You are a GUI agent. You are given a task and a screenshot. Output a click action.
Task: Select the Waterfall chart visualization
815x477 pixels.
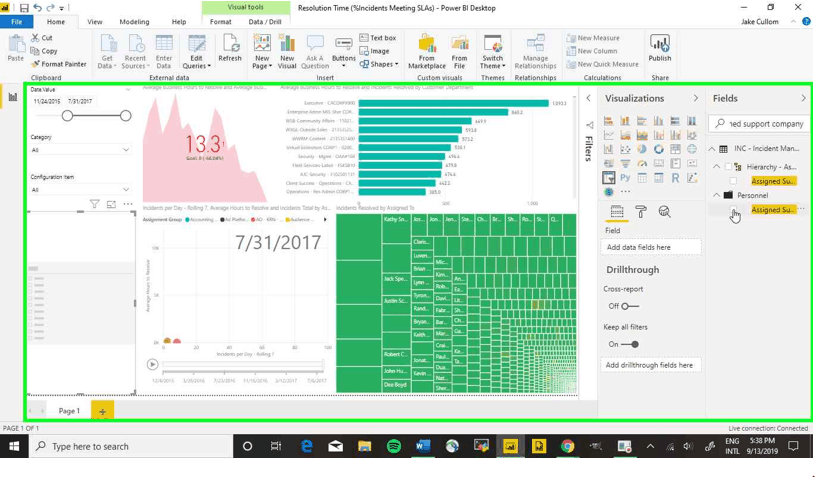tap(608, 149)
